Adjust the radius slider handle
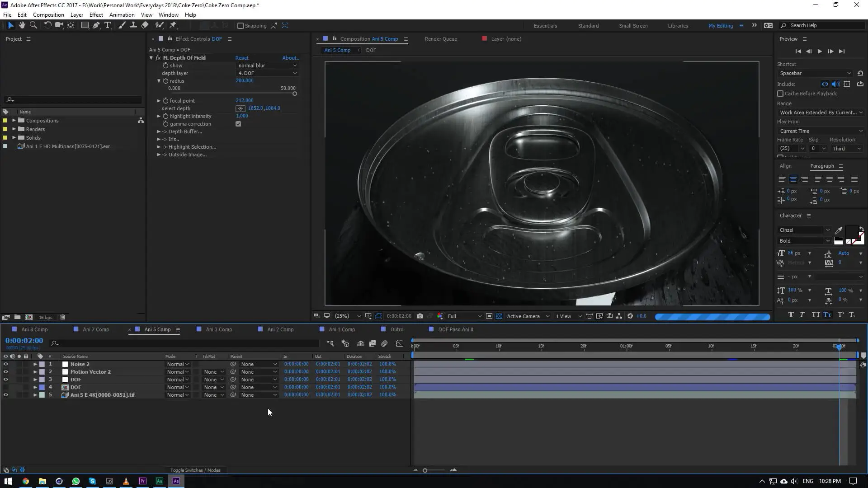Image resolution: width=868 pixels, height=488 pixels. 295,94
